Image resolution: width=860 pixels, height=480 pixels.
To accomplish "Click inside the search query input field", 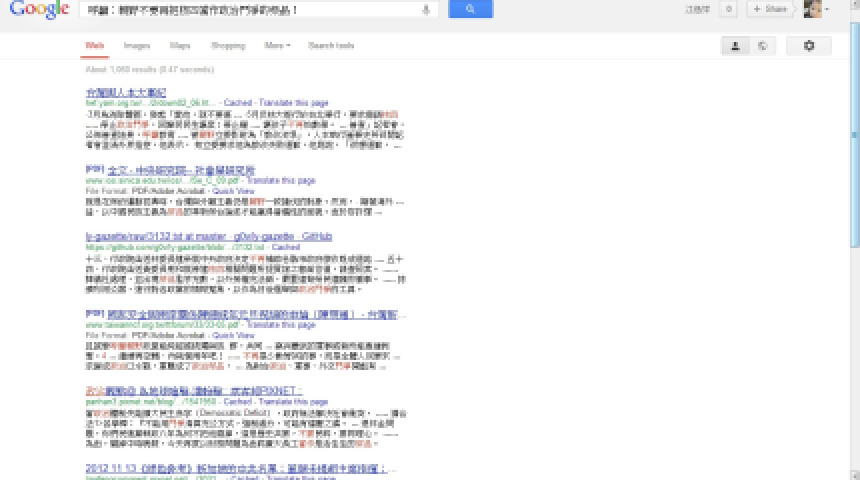I will coord(250,9).
